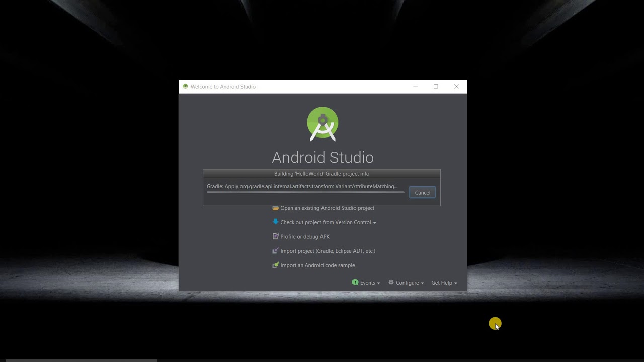
Task: Open the Get Help dropdown
Action: [x=444, y=283]
